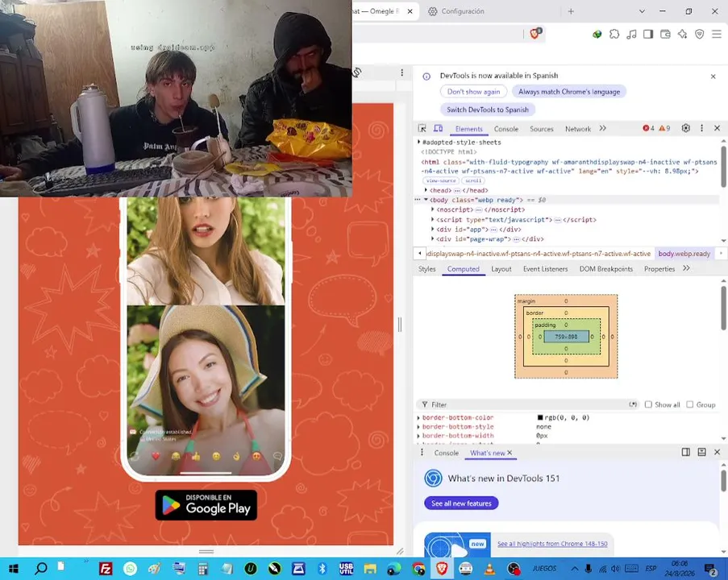The height and width of the screenshot is (580, 728).
Task: Click the globe download manager extension icon
Action: [x=597, y=34]
